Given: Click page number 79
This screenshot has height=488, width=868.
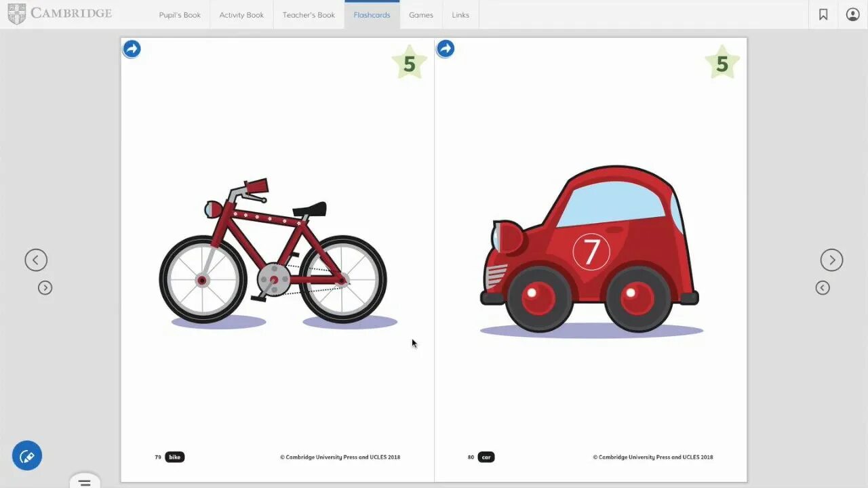Looking at the screenshot, I should coord(158,457).
